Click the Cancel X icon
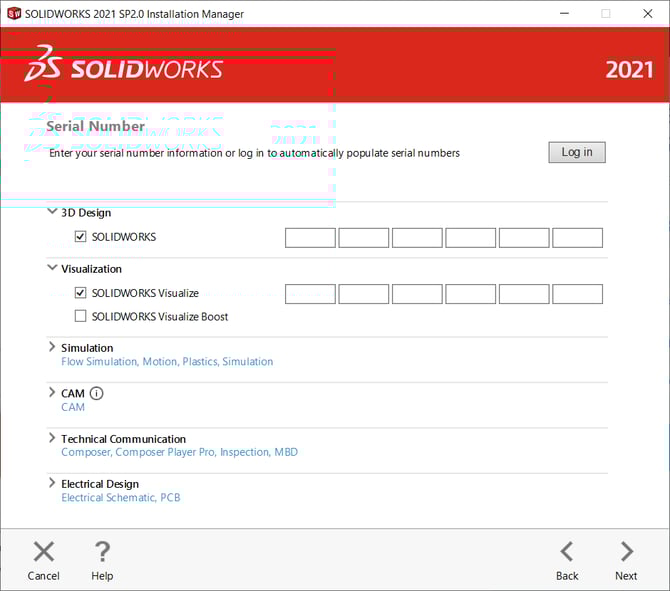Viewport: 670px width, 591px height. 43,551
